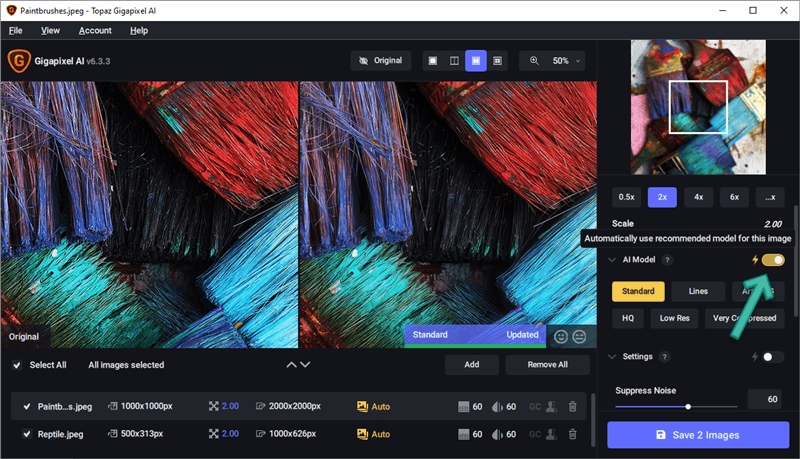Uncheck the Select All checkbox

pyautogui.click(x=17, y=365)
